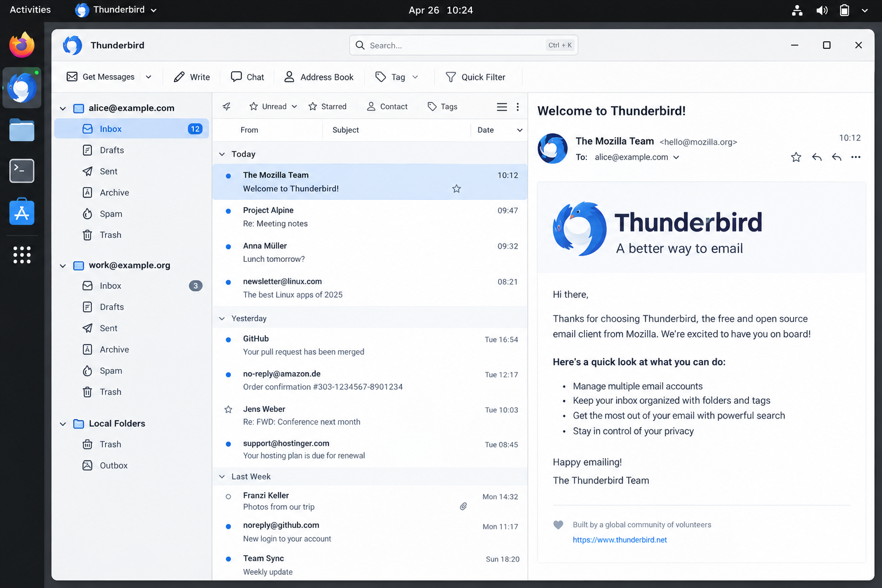Open the thunderbird.net link
The image size is (882, 588).
(x=620, y=540)
